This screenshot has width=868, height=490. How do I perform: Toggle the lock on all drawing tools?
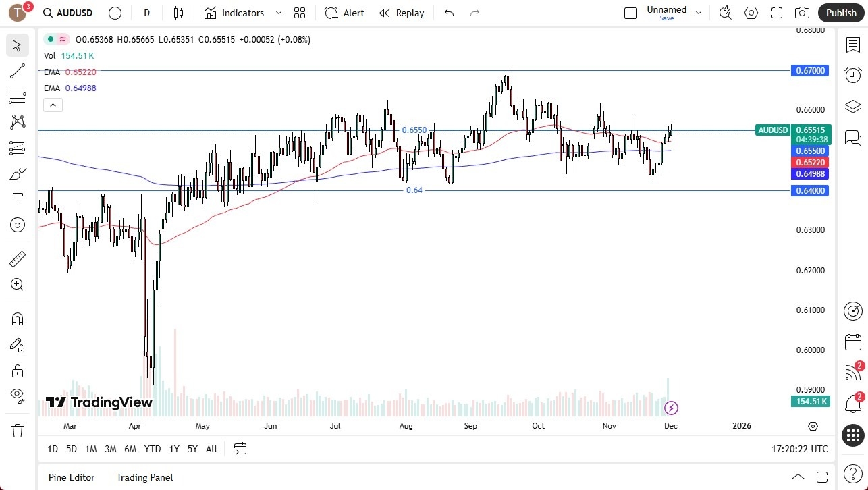tap(17, 371)
